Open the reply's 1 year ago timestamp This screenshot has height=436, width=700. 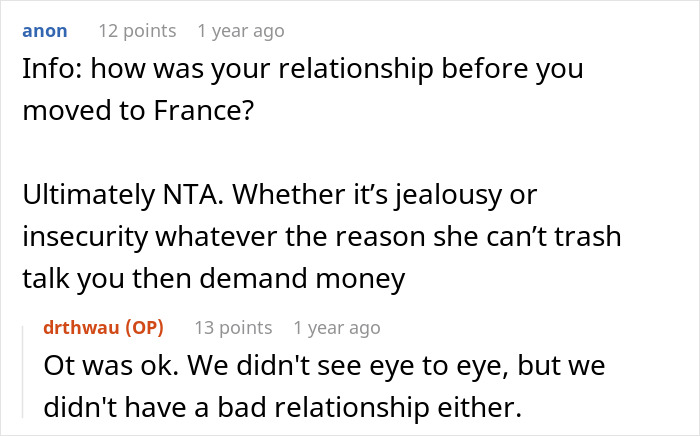pos(337,327)
